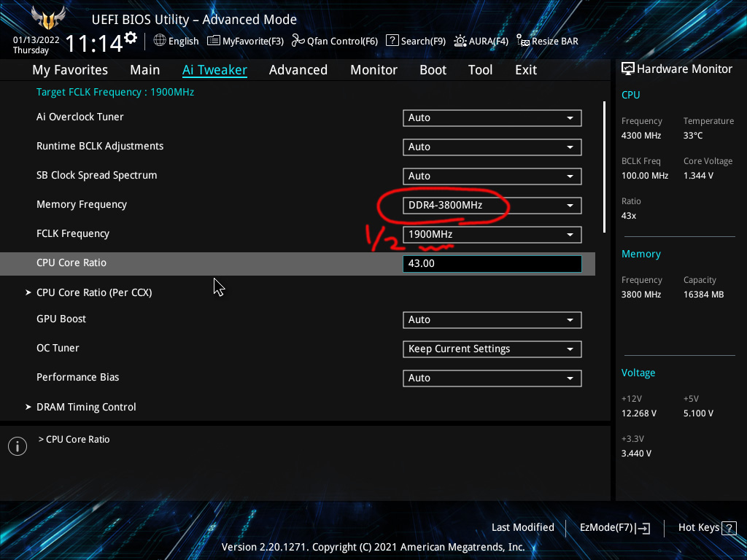The width and height of the screenshot is (747, 560).
Task: Switch to My Favorites tab
Action: pyautogui.click(x=70, y=70)
